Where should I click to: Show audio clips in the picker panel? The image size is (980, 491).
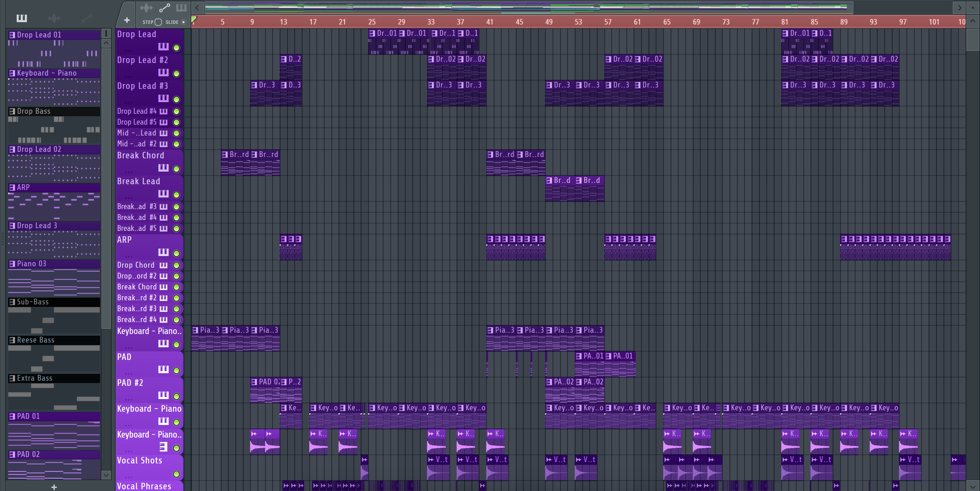click(54, 18)
